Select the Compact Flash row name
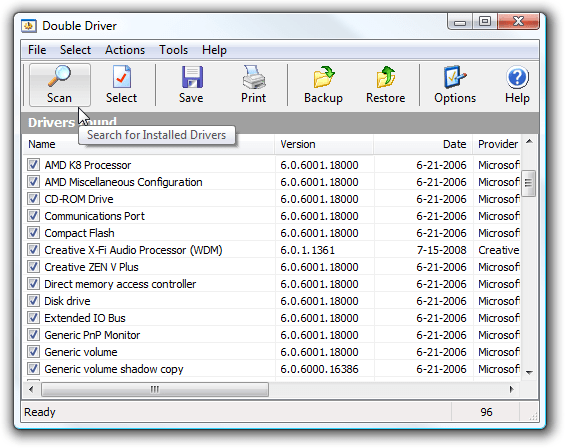This screenshot has width=565, height=448. point(79,233)
